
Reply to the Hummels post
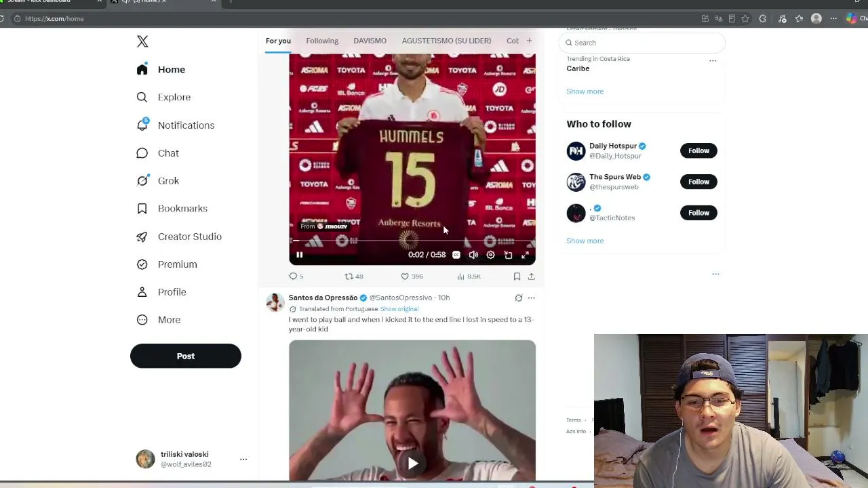(296, 276)
